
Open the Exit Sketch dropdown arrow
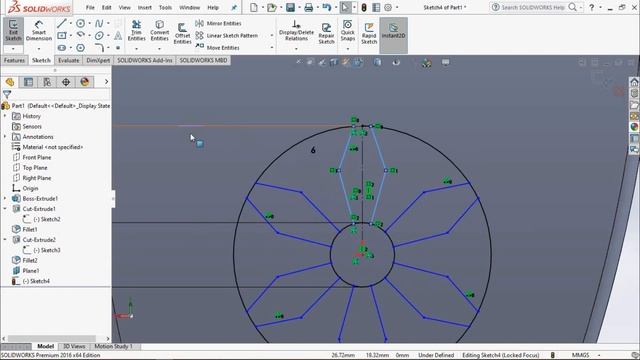13,49
